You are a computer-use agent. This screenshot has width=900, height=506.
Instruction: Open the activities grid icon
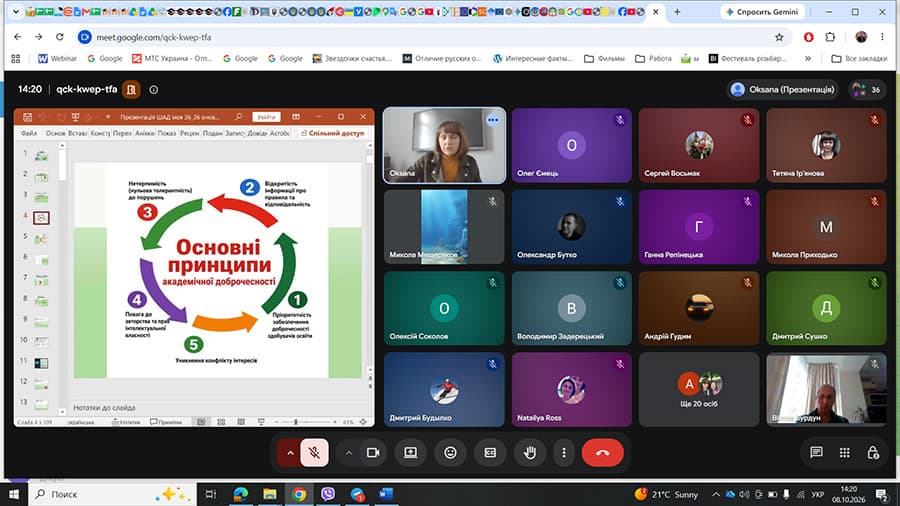(x=844, y=453)
